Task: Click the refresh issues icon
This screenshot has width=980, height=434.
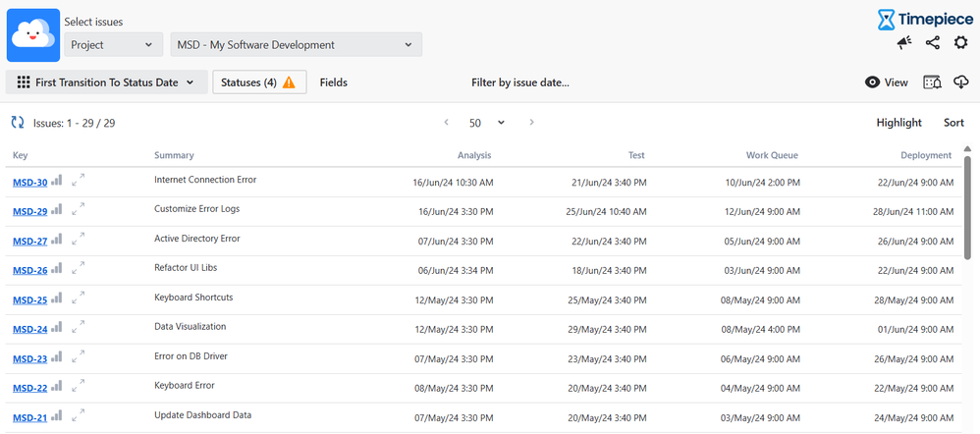Action: click(18, 123)
